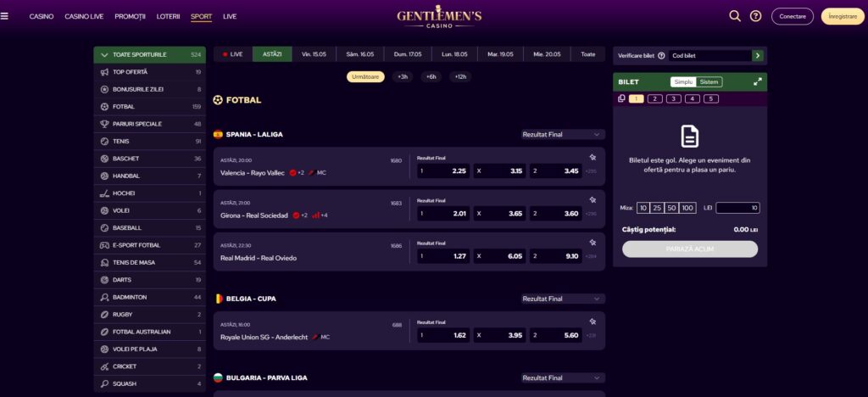Click the Top Ofertă megaphone icon
Image resolution: width=868 pixels, height=397 pixels.
(x=104, y=72)
